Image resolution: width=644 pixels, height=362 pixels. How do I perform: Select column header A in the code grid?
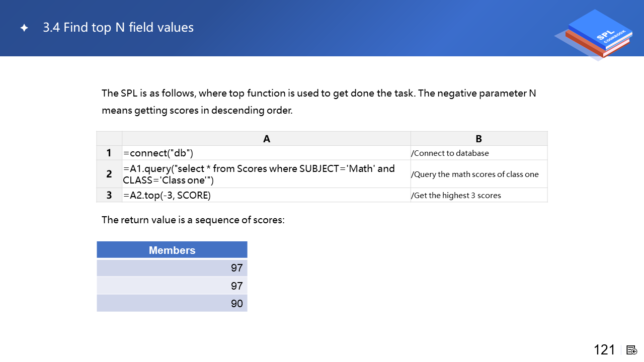coord(266,139)
